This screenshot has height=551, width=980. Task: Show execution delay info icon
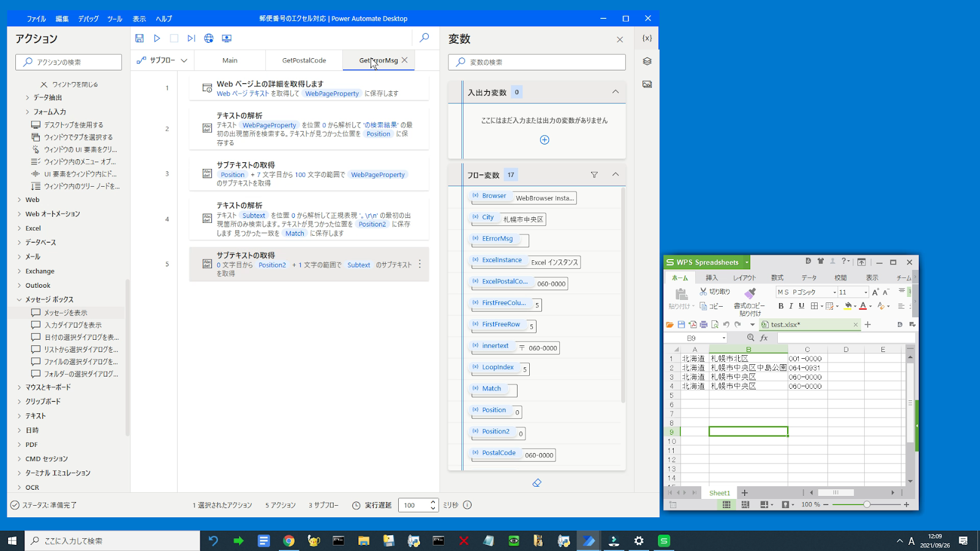[467, 505]
